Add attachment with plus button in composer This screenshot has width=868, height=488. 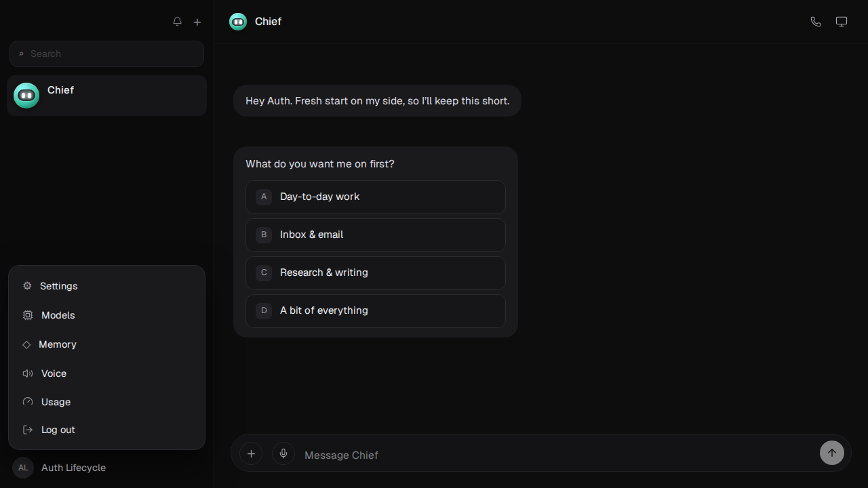coord(251,453)
